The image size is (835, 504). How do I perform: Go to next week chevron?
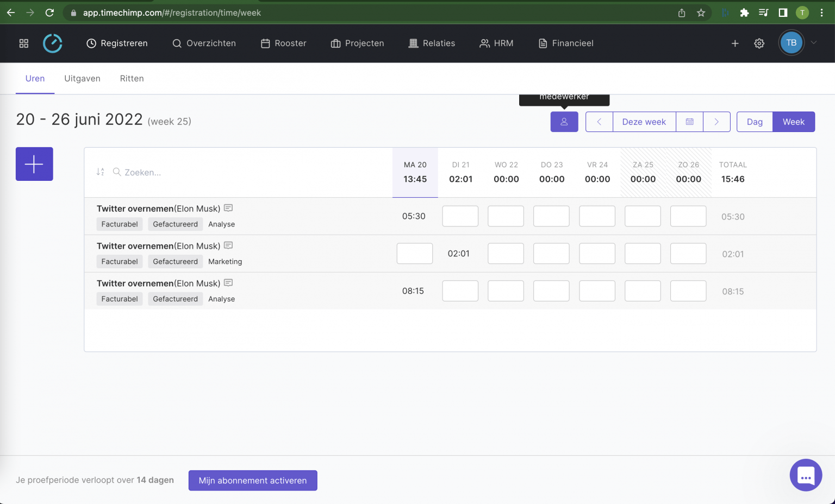tap(716, 122)
